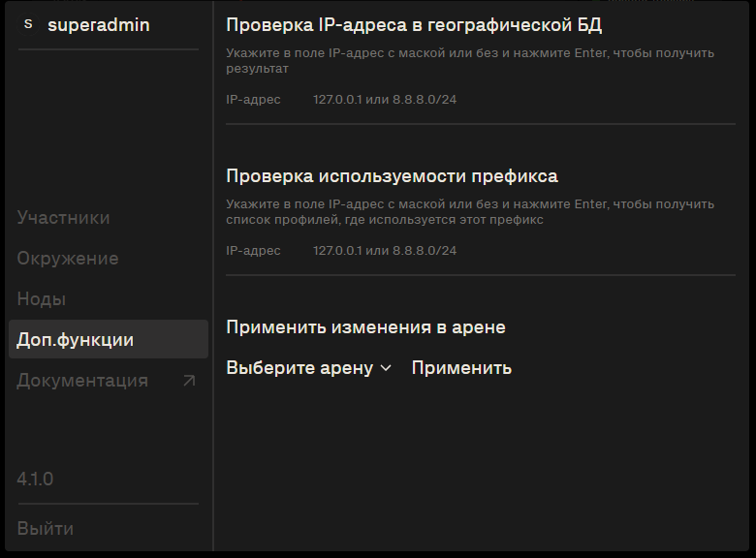This screenshot has width=756, height=558.
Task: Click the external link arrow beside Документация
Action: 189,381
